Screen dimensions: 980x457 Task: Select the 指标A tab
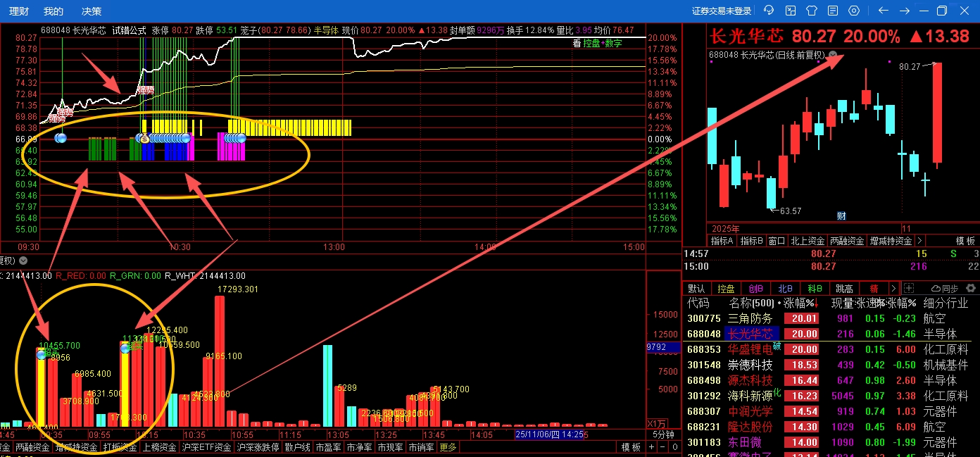722,241
